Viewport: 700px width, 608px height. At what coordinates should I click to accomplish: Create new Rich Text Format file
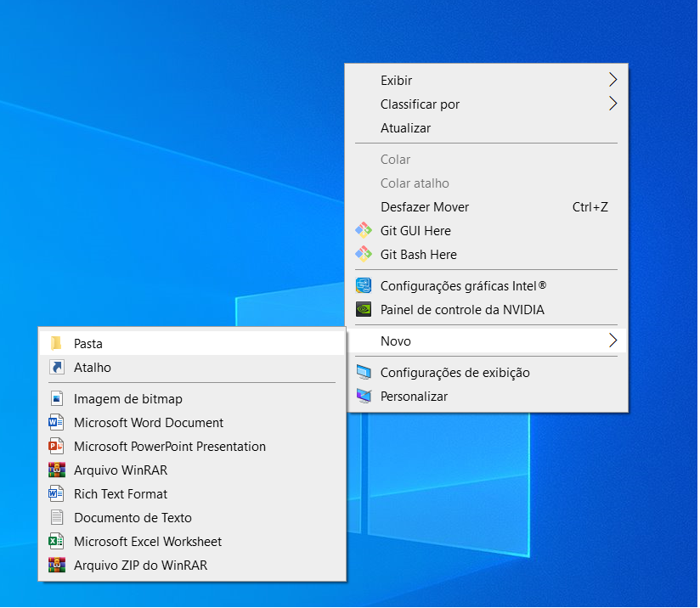point(192,493)
